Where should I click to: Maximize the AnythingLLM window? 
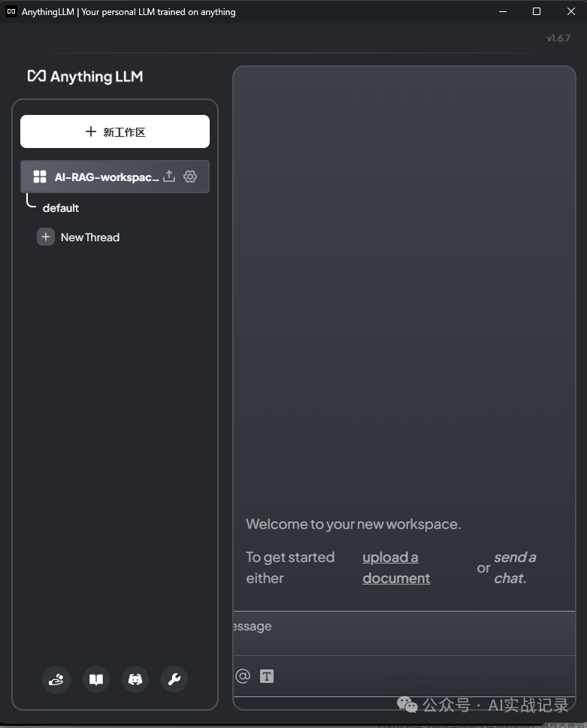coord(537,11)
